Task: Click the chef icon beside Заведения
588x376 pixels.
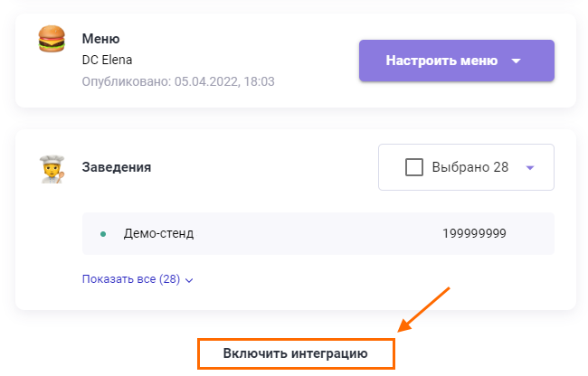Action: point(52,168)
